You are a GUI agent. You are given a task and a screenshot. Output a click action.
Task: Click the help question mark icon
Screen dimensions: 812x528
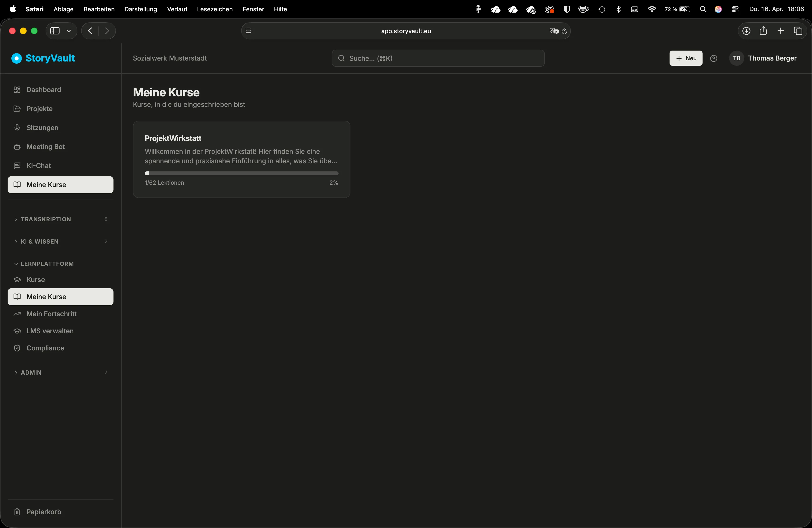pos(713,58)
